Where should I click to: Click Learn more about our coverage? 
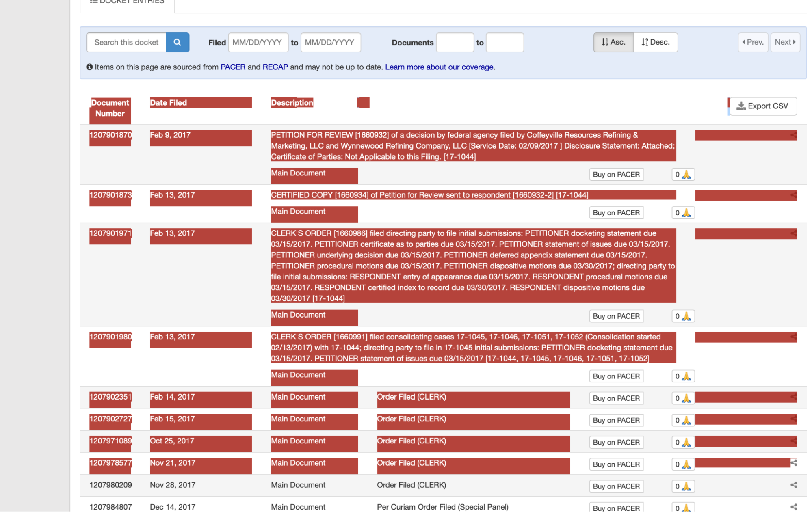[x=439, y=67]
